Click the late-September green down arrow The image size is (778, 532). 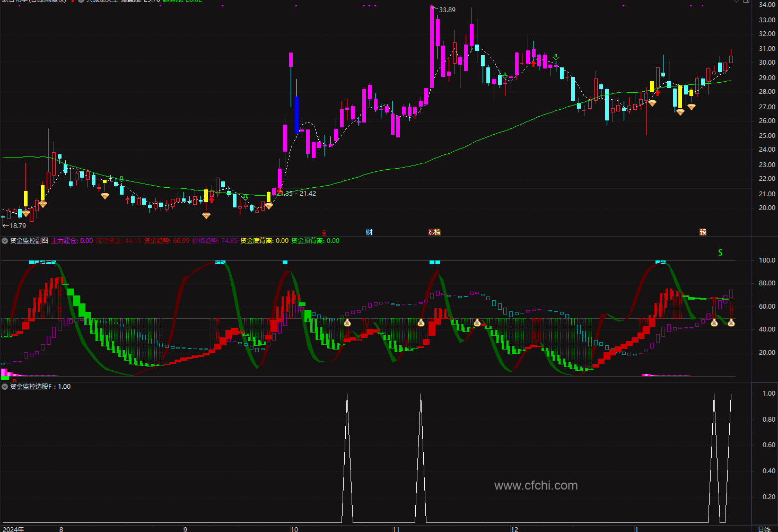click(x=246, y=197)
